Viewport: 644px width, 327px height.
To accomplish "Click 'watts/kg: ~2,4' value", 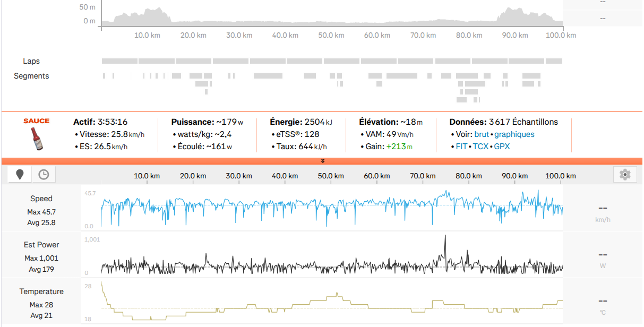I will [204, 134].
